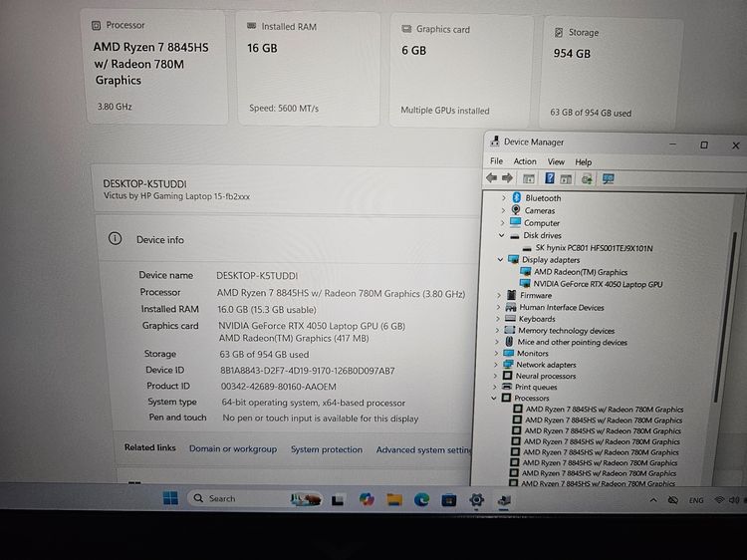The height and width of the screenshot is (560, 747).
Task: Open the Help menu in Device Manager
Action: tap(583, 162)
